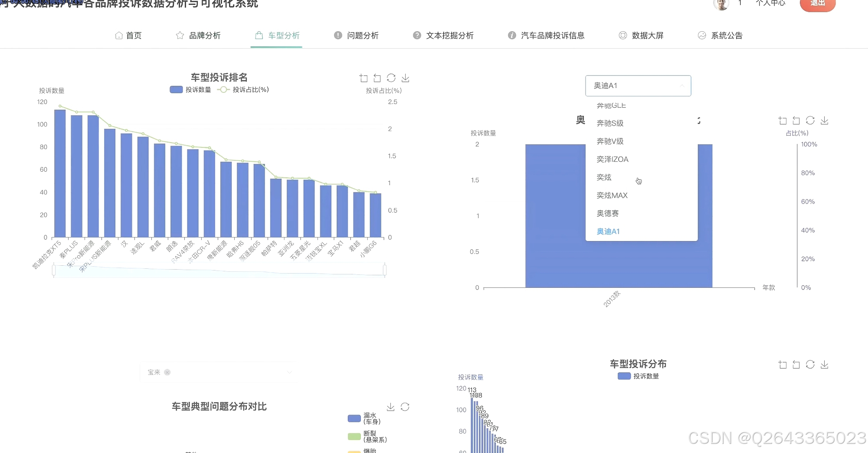The image size is (868, 453).
Task: Open 个人中心 link
Action: 770,3
